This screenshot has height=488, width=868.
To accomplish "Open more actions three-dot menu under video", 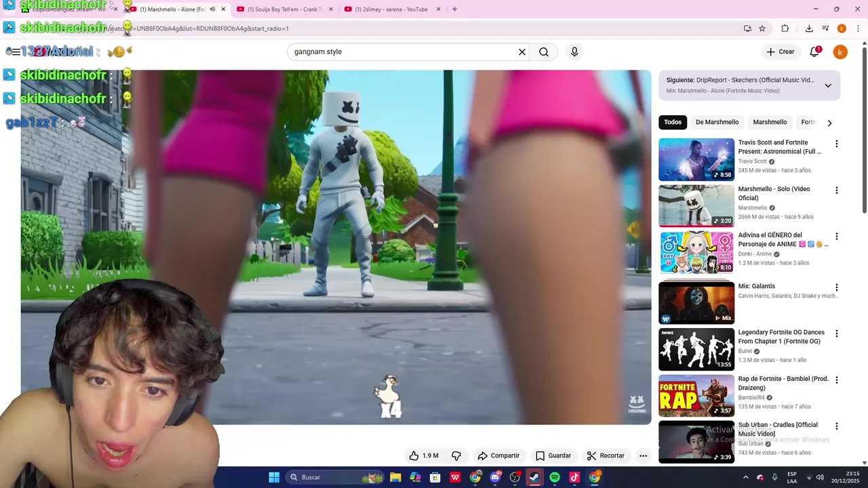I will coord(643,455).
